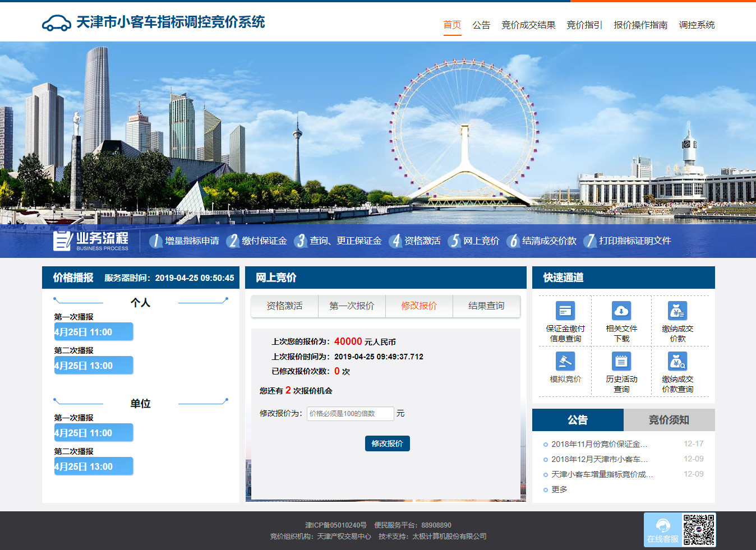Click 便民服务平台: 88908890 in footer

tap(413, 525)
